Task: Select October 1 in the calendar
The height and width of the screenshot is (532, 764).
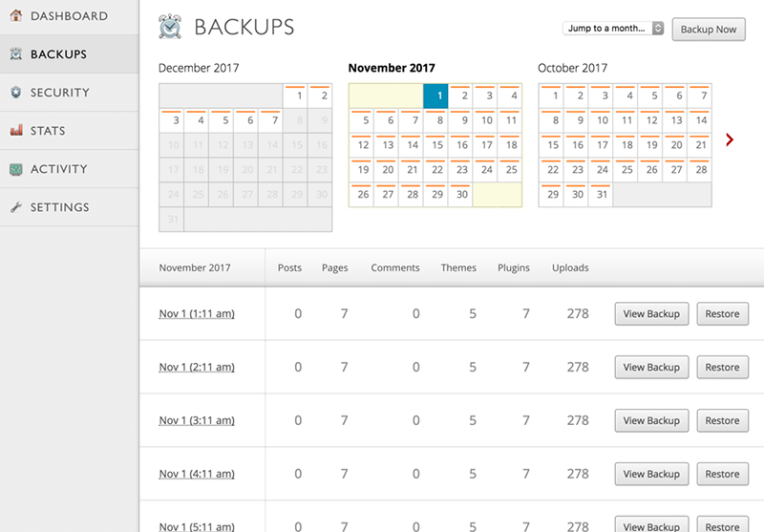Action: pos(552,96)
